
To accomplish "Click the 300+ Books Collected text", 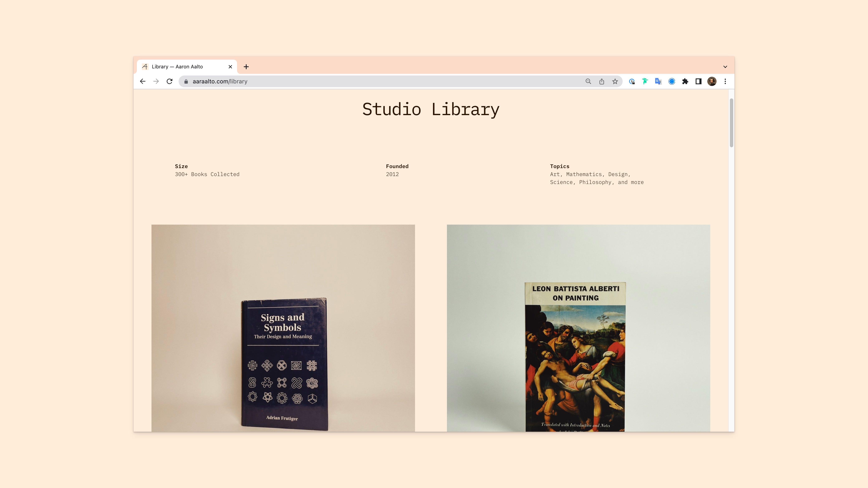I will pos(207,174).
